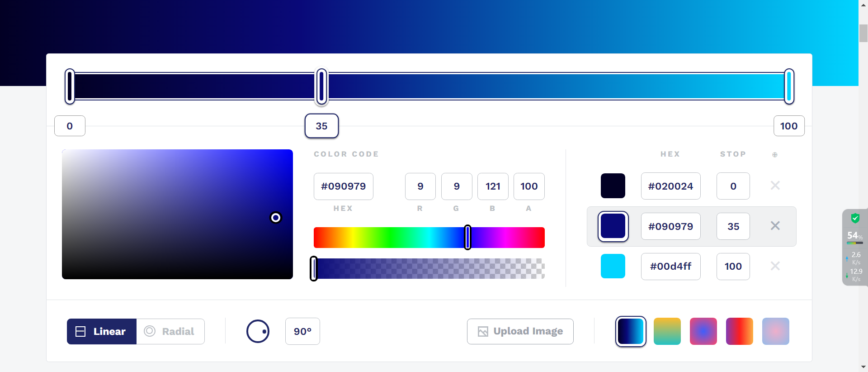The width and height of the screenshot is (868, 372).
Task: Click the add color stop plus icon
Action: point(774,155)
